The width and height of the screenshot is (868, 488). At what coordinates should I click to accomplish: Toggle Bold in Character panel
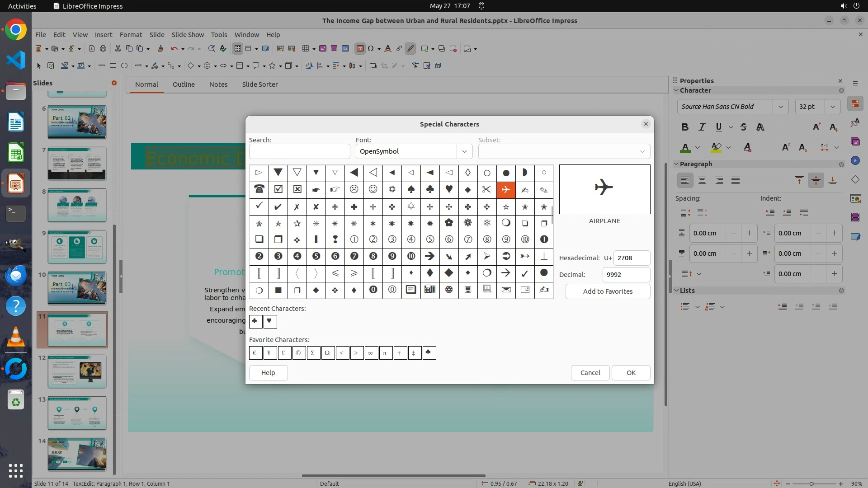click(684, 127)
